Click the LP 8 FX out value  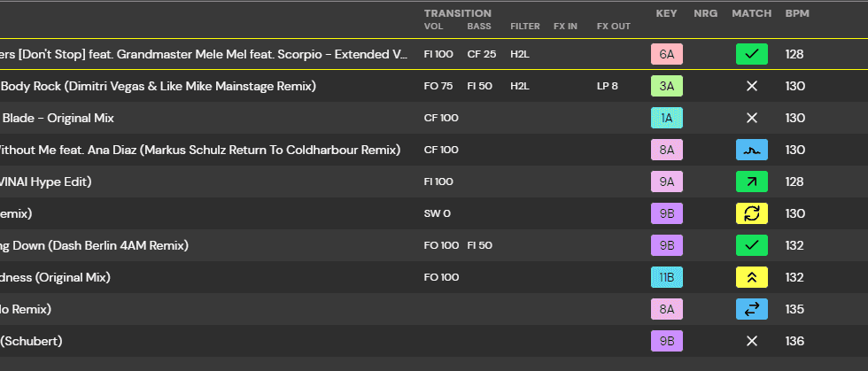[x=608, y=86]
